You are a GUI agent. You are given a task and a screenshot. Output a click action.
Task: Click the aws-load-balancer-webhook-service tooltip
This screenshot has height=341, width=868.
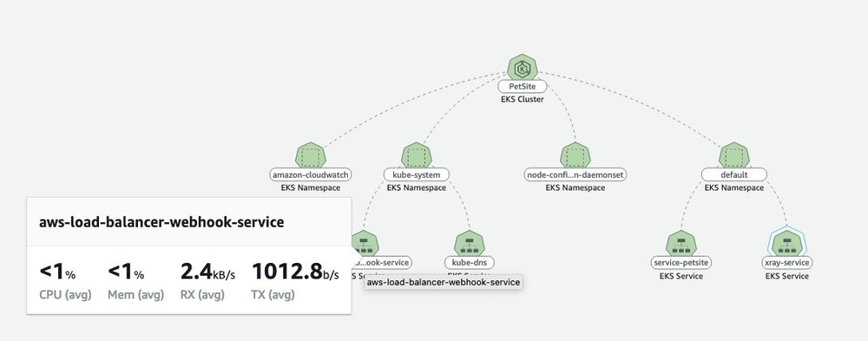[x=444, y=282]
